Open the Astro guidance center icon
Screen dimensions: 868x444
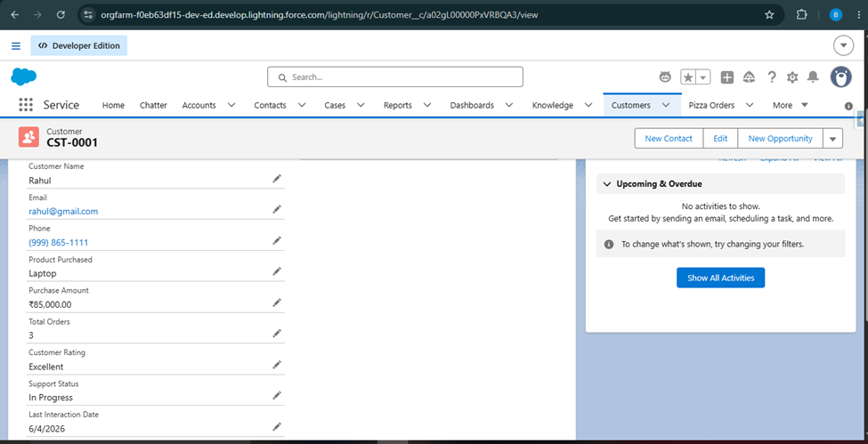(x=665, y=77)
